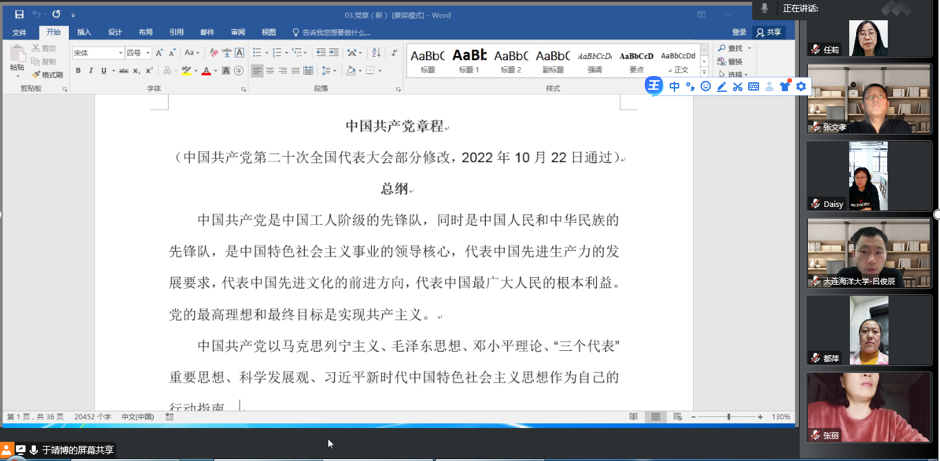The height and width of the screenshot is (461, 940).
Task: Click the zoom slider in status bar
Action: [x=728, y=417]
